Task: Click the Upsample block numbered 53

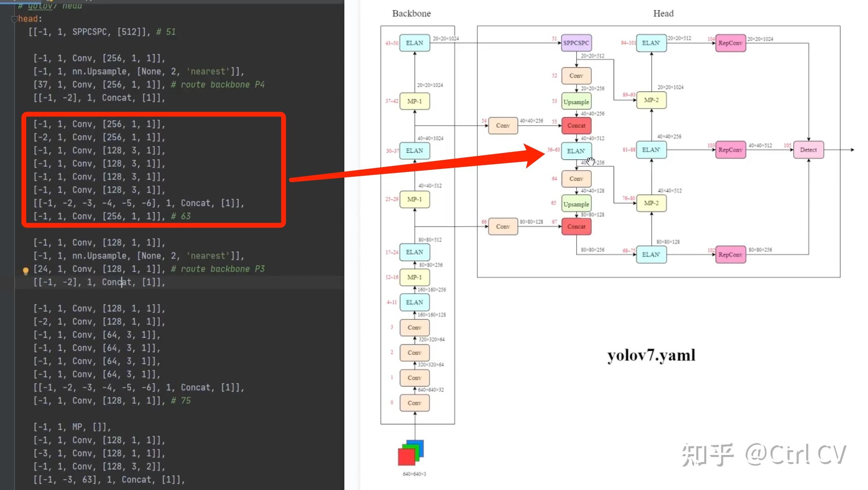Action: (x=576, y=102)
